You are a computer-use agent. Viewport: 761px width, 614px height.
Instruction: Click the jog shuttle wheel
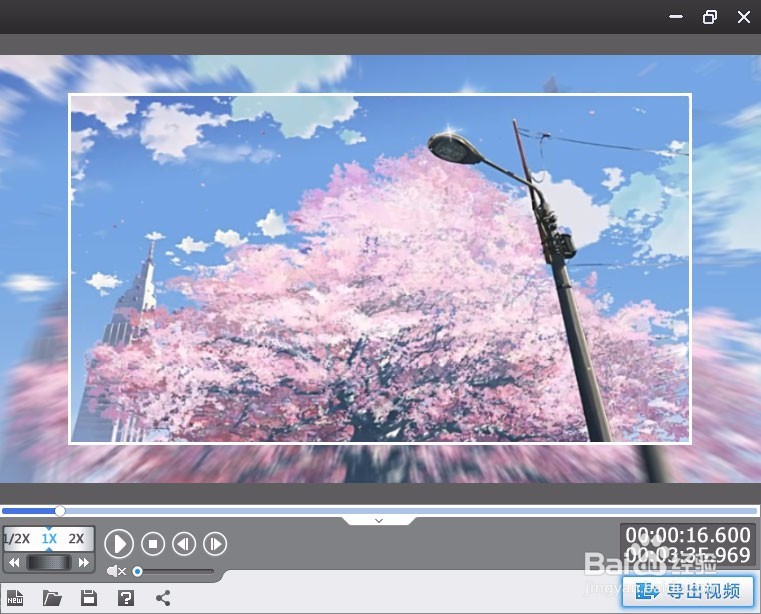pyautogui.click(x=49, y=563)
